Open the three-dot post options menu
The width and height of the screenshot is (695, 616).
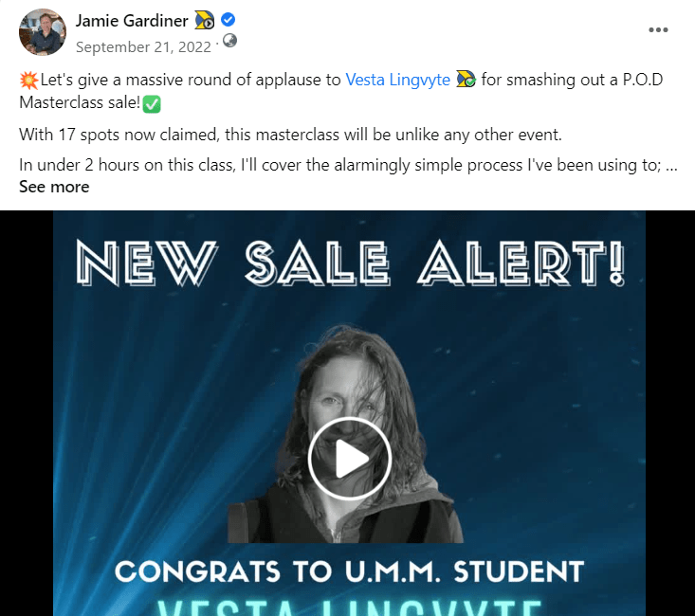658,29
